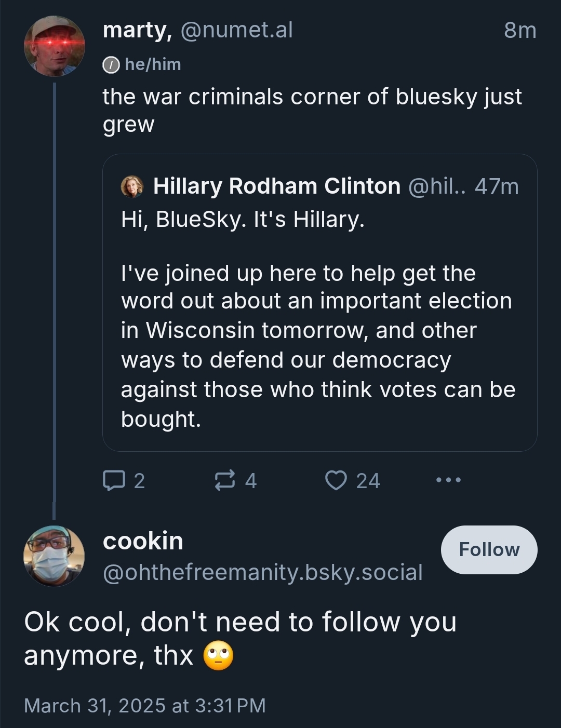Screen dimensions: 561x728
Task: Click the he/him pronoun label icon
Action: click(109, 65)
